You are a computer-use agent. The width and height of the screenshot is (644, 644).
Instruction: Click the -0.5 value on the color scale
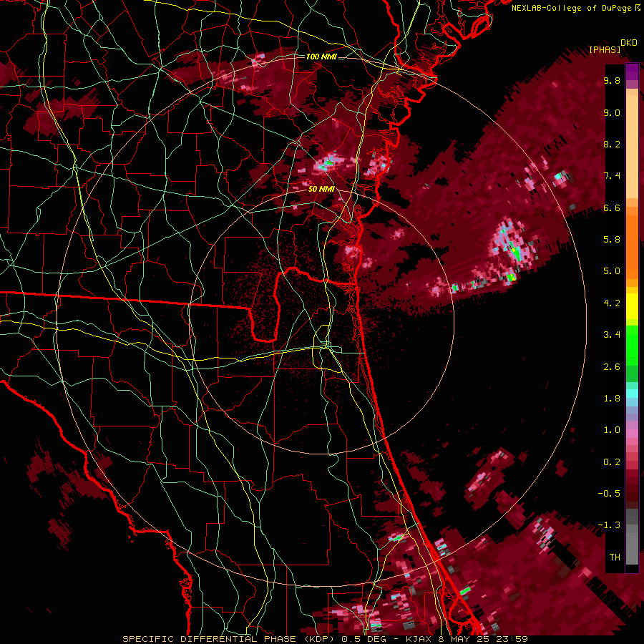(609, 494)
